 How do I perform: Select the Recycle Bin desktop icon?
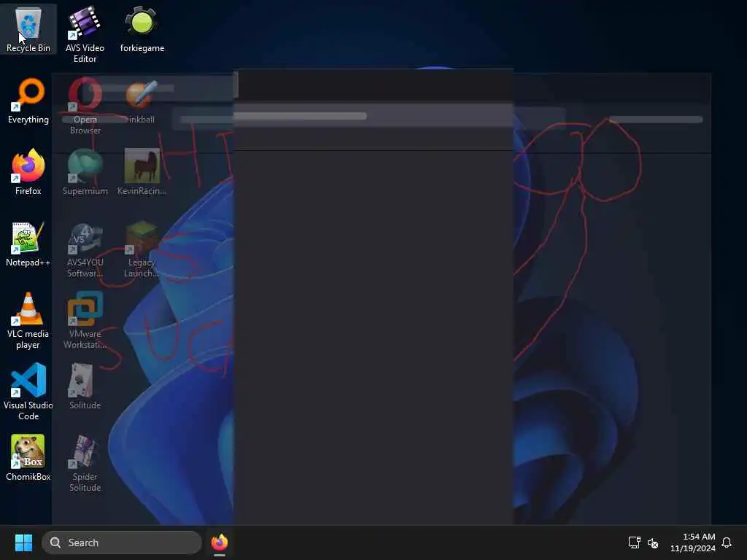28,29
